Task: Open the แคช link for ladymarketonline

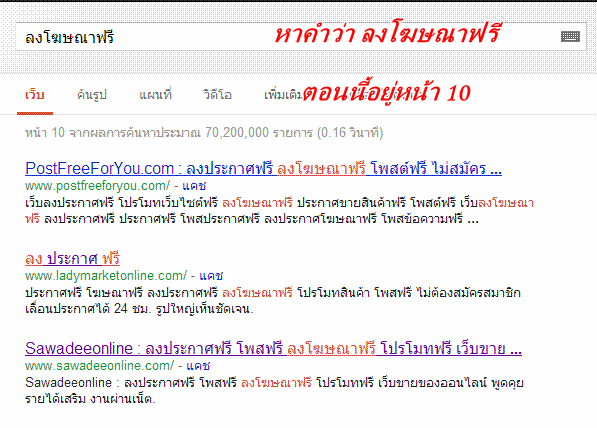Action: tap(211, 275)
